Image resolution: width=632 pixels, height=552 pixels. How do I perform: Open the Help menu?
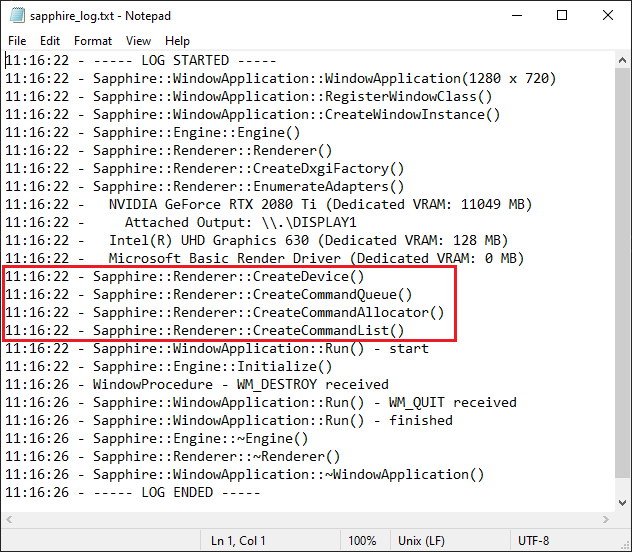[x=178, y=41]
